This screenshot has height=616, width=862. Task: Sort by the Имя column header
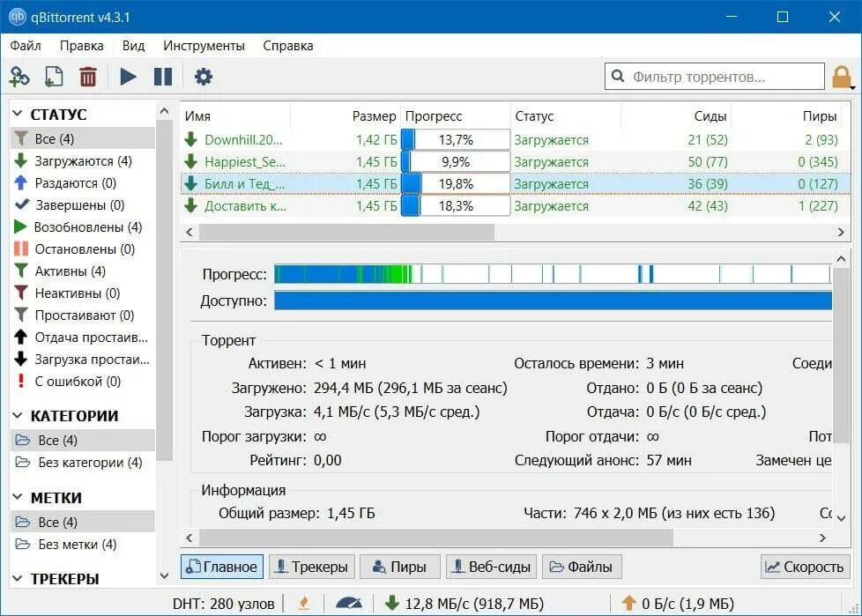coord(235,116)
